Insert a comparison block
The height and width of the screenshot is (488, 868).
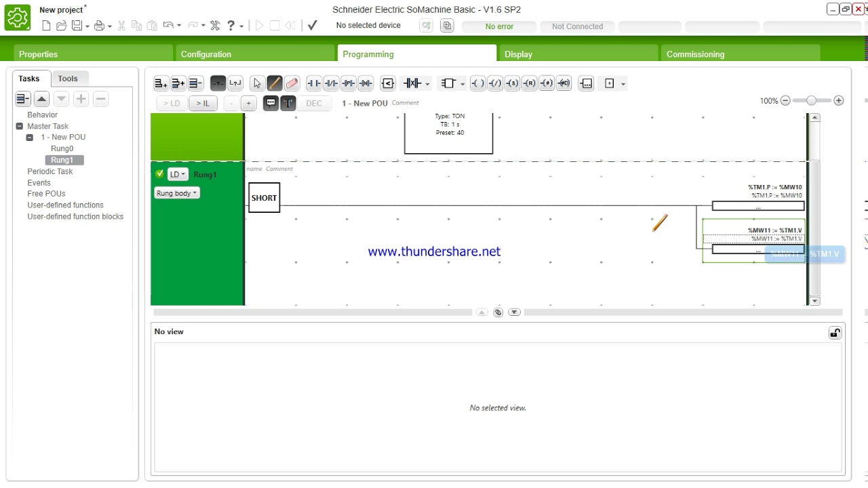pos(388,83)
